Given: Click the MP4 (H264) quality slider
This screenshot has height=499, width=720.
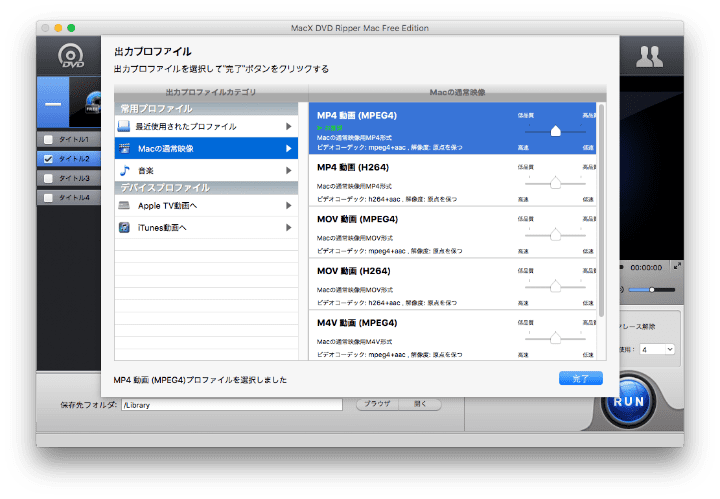Looking at the screenshot, I should tap(555, 183).
